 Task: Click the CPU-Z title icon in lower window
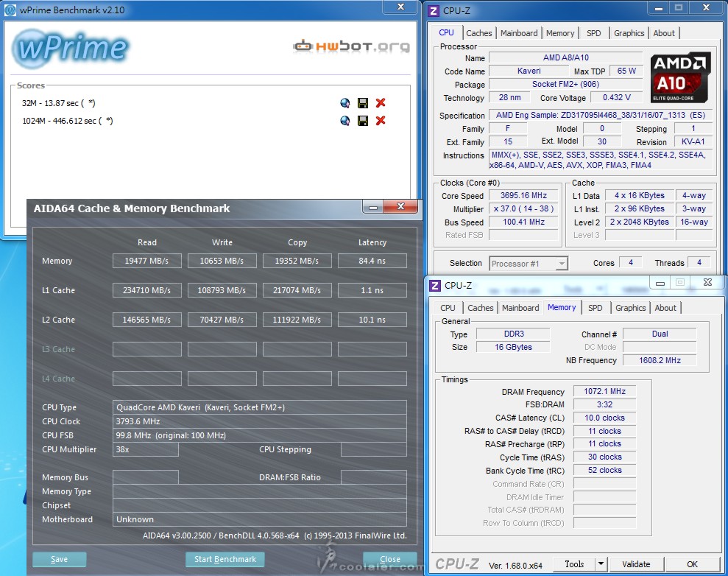coord(434,286)
